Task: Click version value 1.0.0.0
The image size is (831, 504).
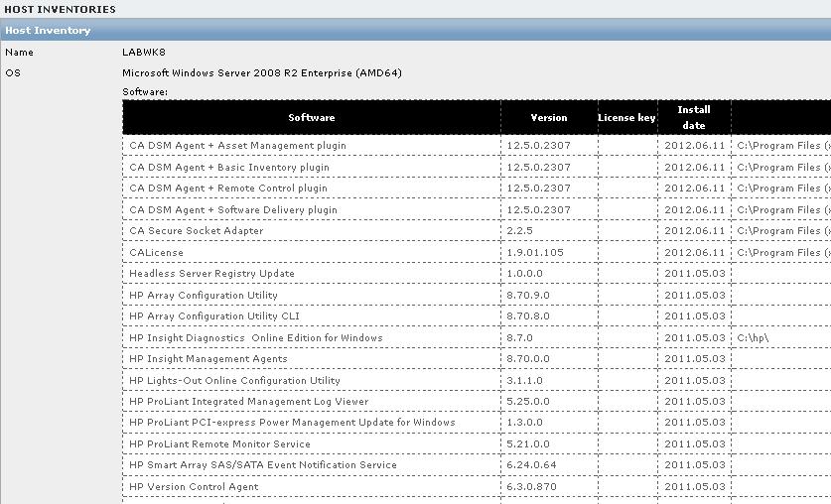Action: click(524, 274)
